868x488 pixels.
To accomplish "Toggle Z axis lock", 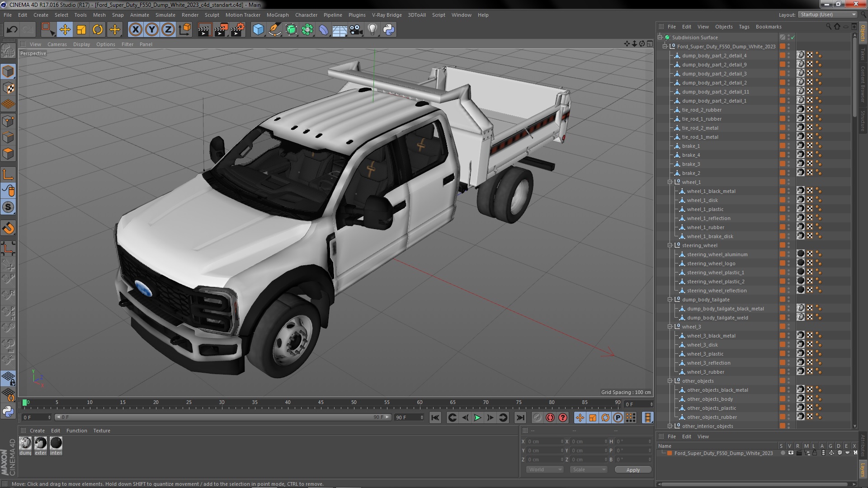I will [168, 30].
